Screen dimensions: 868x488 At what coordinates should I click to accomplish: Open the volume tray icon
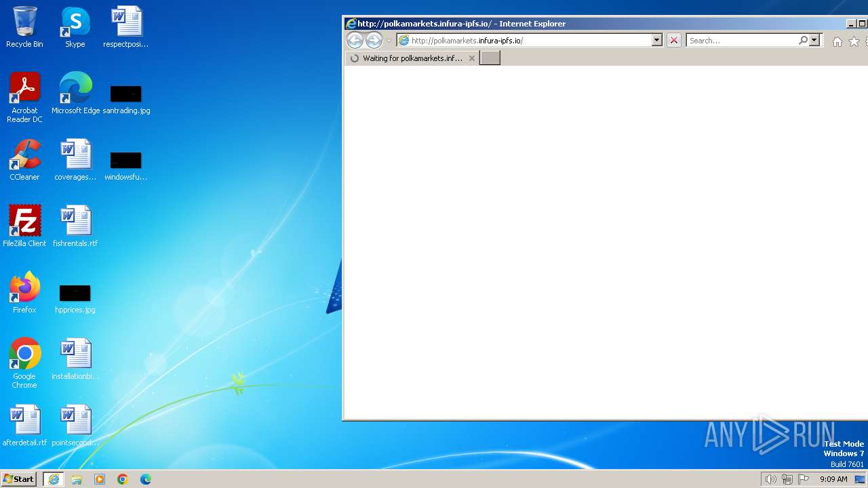[x=770, y=479]
